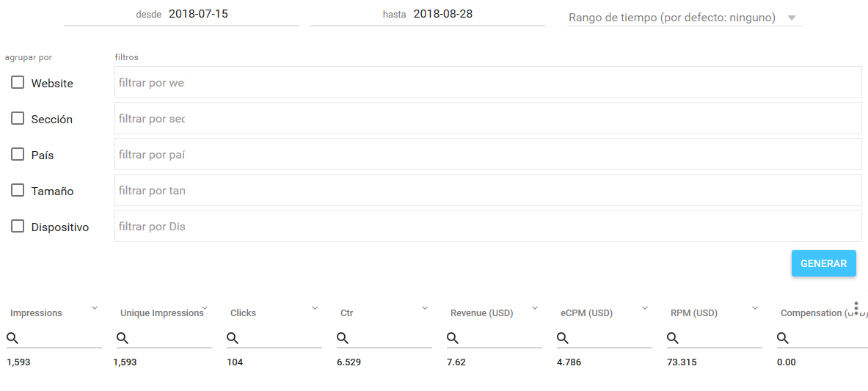Click the Revenue (USD) column header

pyautogui.click(x=481, y=313)
